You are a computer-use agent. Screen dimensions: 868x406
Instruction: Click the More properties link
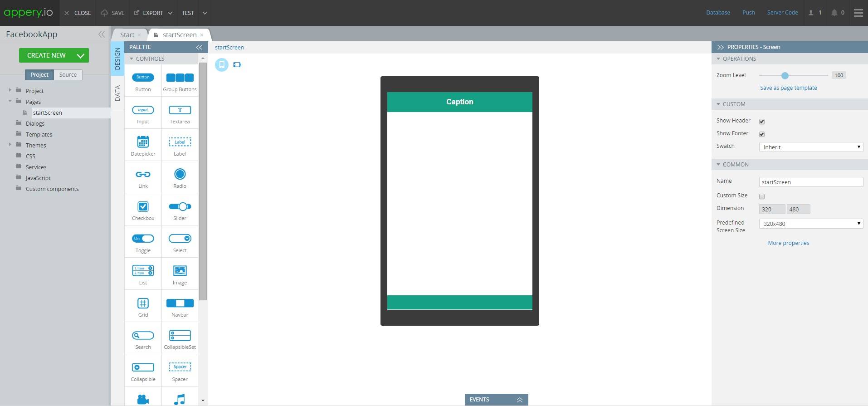[x=788, y=243]
